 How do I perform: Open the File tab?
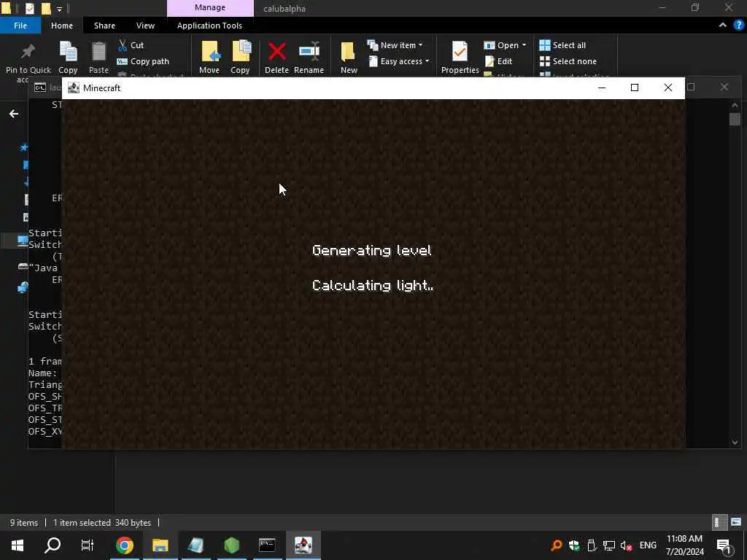click(x=20, y=26)
